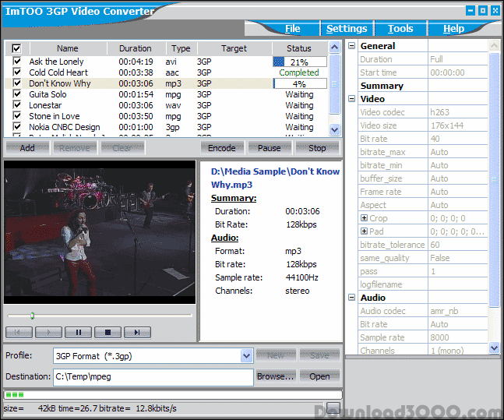This screenshot has height=420, width=504.
Task: Uncheck the Lonestar checkbox
Action: tap(16, 104)
